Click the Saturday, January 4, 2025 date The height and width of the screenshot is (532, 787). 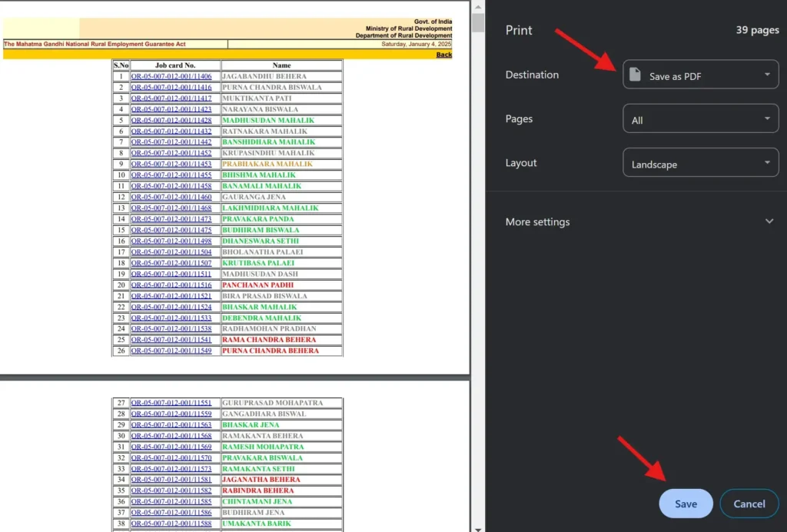[x=416, y=44]
